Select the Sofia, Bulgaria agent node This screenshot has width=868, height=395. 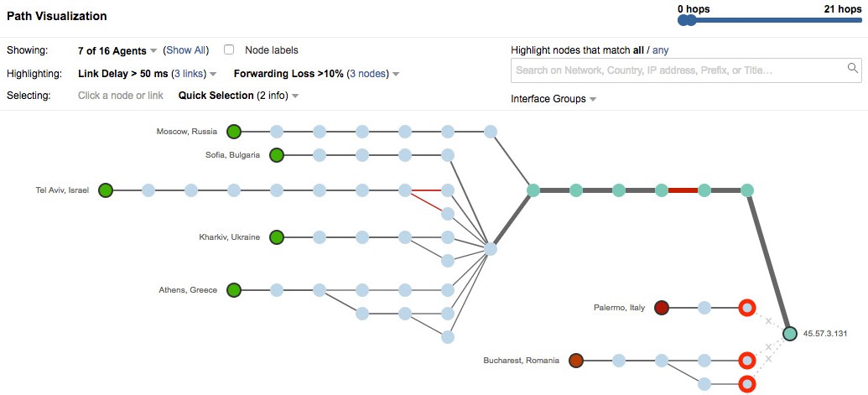tap(277, 155)
